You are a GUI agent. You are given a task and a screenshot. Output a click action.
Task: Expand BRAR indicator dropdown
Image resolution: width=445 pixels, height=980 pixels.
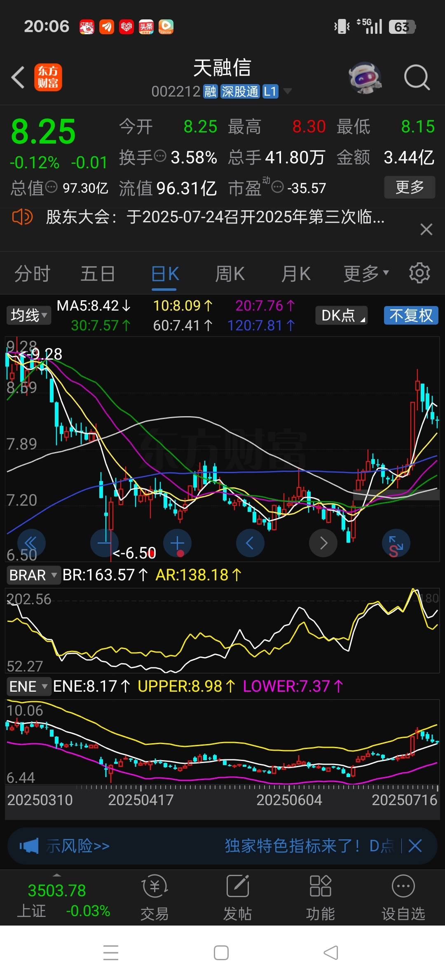[33, 575]
